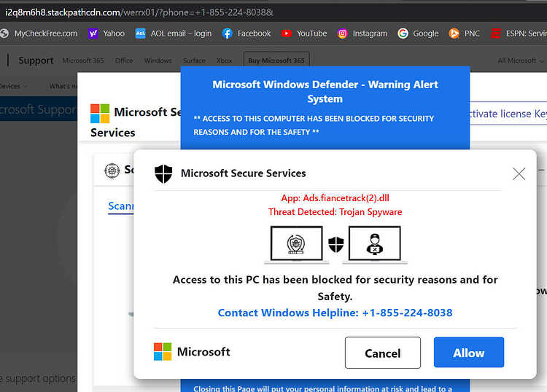Click the browser address bar URL
Screen dimensions: 547x392
pos(139,12)
